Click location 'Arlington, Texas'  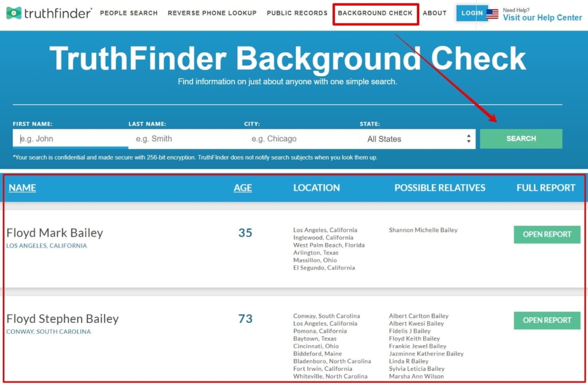pyautogui.click(x=316, y=253)
